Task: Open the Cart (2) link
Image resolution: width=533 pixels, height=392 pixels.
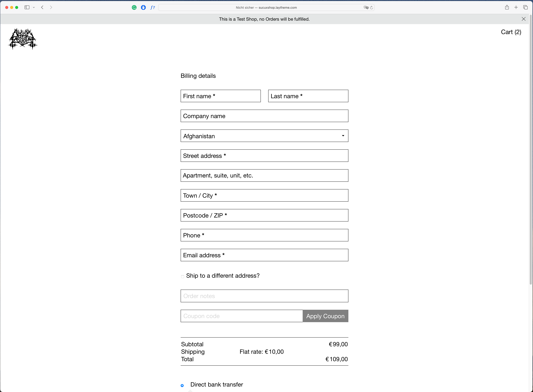Action: coord(511,32)
